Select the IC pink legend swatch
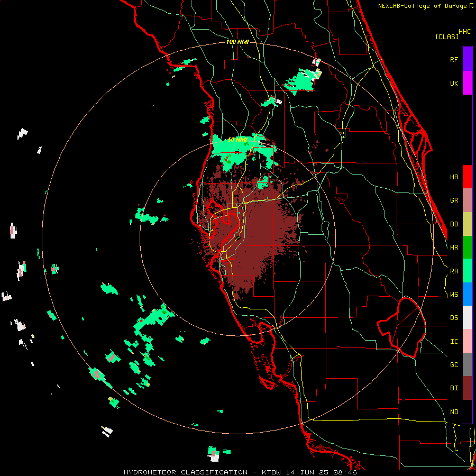Screen dimensions: 476x476 [x=467, y=341]
